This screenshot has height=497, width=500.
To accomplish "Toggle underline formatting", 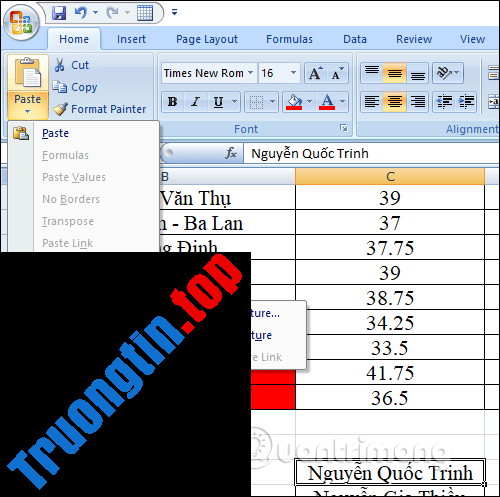I will 218,102.
